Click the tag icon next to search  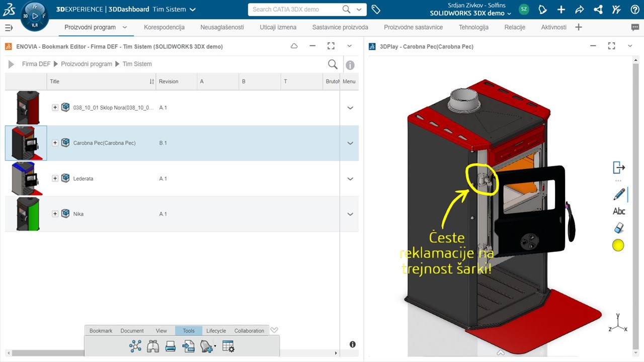click(376, 10)
